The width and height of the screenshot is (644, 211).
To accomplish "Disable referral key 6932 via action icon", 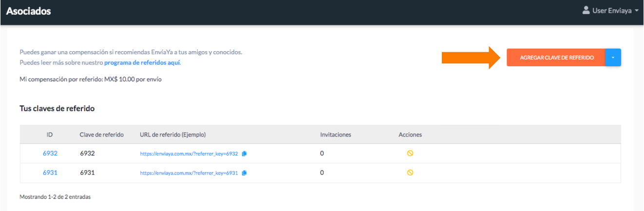I will (410, 153).
